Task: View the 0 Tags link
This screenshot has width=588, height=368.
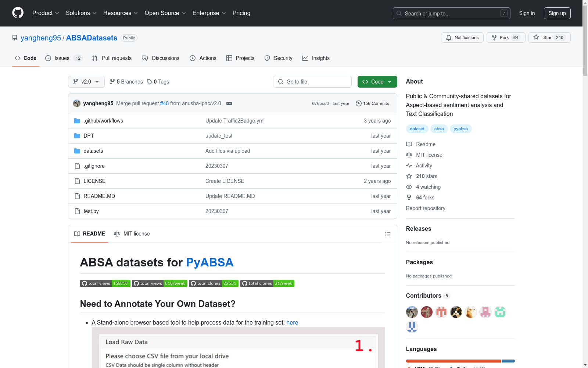Action: (x=158, y=82)
